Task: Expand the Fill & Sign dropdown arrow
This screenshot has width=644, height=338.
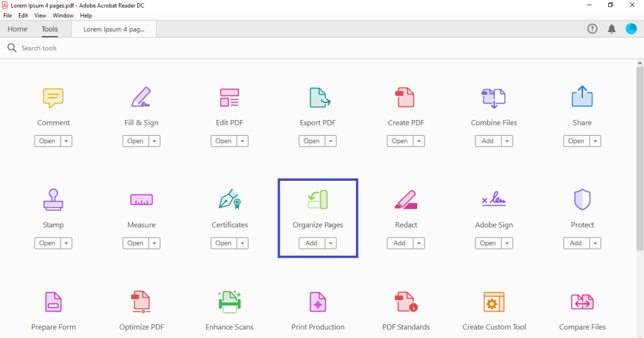Action: point(155,141)
